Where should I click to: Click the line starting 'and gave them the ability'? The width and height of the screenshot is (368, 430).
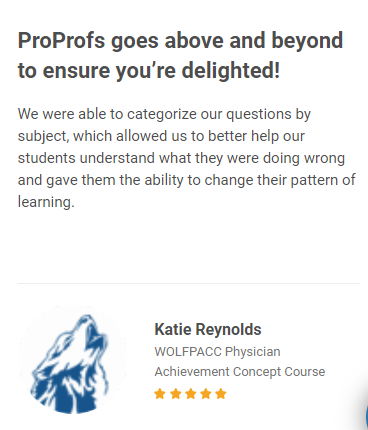coord(187,180)
